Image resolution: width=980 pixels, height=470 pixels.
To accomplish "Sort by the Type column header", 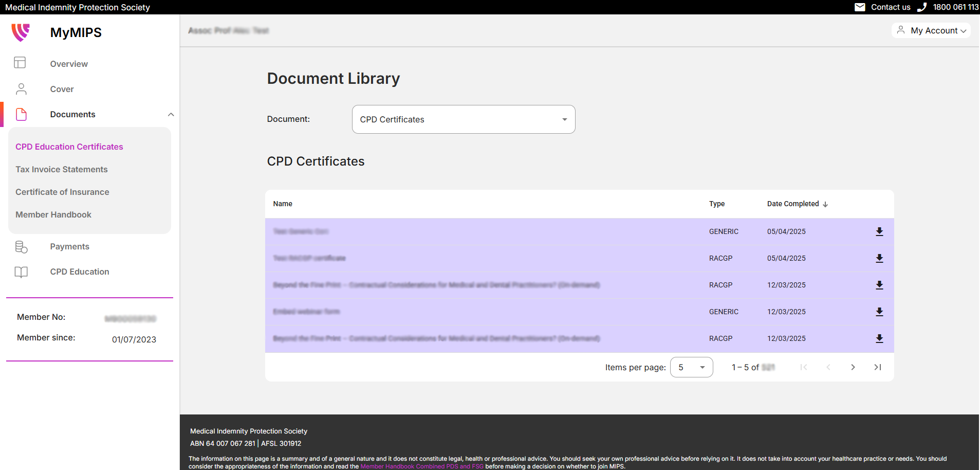I will pos(717,204).
